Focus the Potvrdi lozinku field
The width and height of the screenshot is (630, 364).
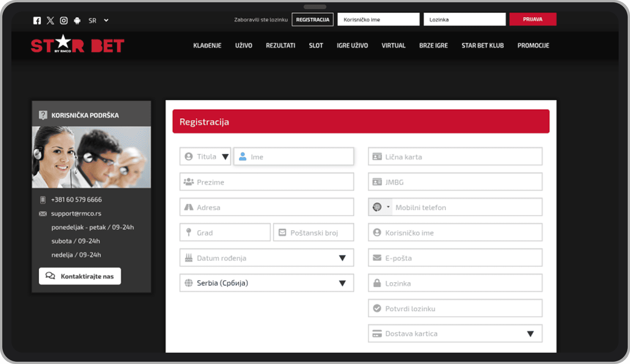pos(455,308)
